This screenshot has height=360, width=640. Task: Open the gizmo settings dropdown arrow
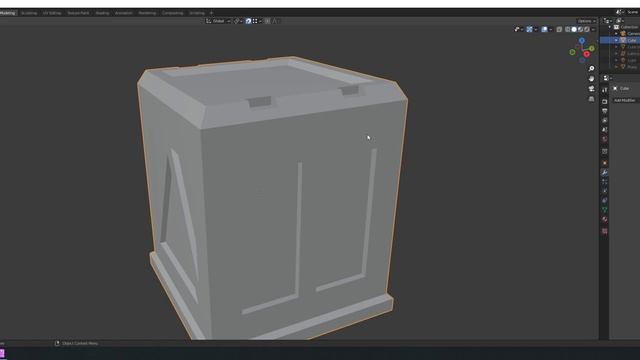click(x=536, y=29)
